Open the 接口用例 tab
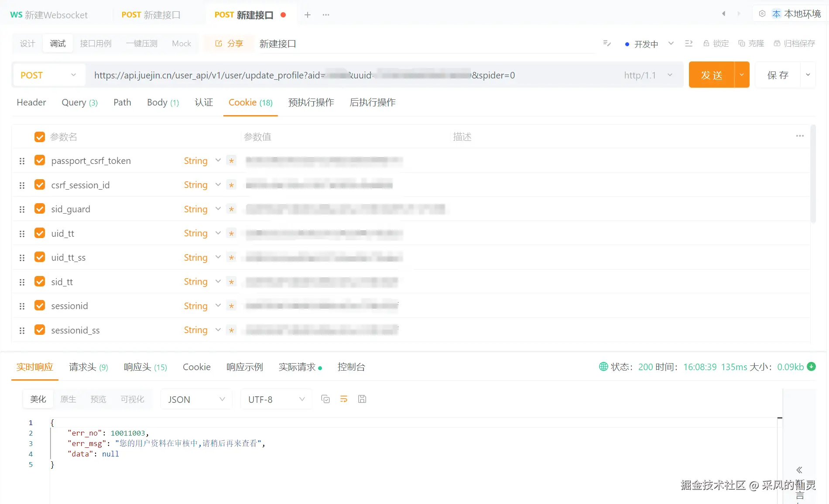 pyautogui.click(x=96, y=43)
